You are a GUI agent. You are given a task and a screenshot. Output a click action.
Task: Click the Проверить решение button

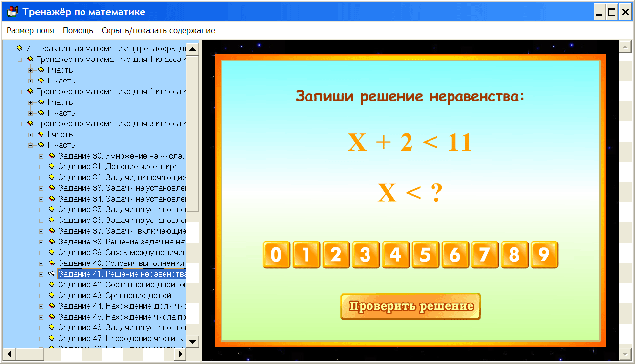410,306
